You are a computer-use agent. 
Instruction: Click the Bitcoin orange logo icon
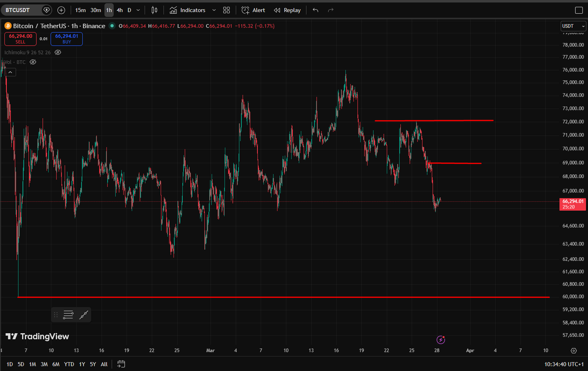7,25
